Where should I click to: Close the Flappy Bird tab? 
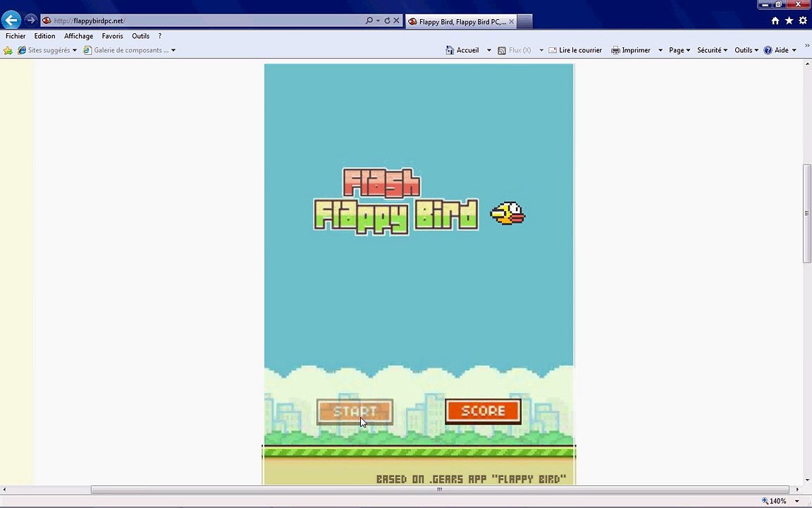pyautogui.click(x=511, y=22)
